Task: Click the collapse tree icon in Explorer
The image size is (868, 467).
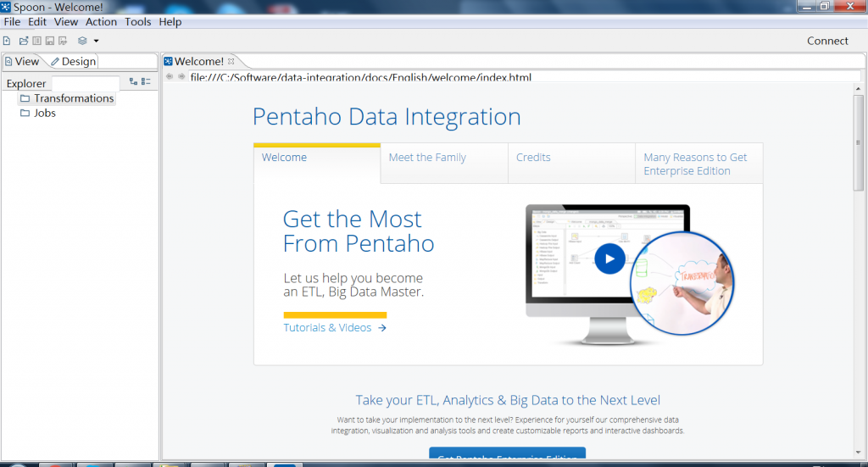Action: (146, 81)
